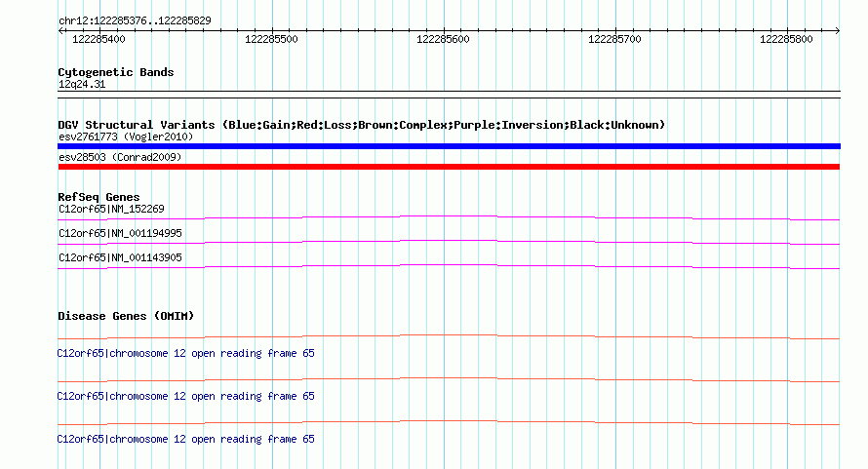The image size is (868, 469).
Task: Click the 12q24.31 band label
Action: point(82,84)
